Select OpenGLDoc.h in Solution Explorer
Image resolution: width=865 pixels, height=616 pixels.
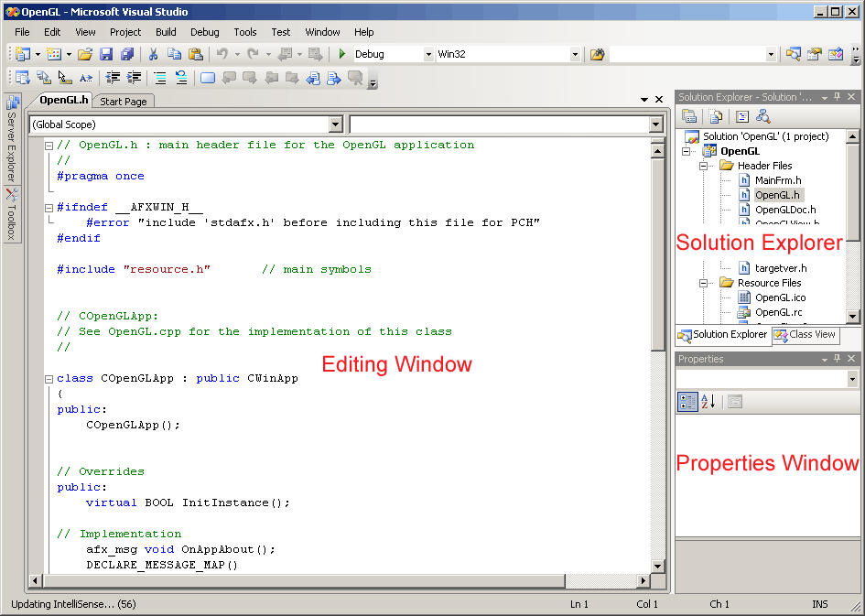[785, 210]
